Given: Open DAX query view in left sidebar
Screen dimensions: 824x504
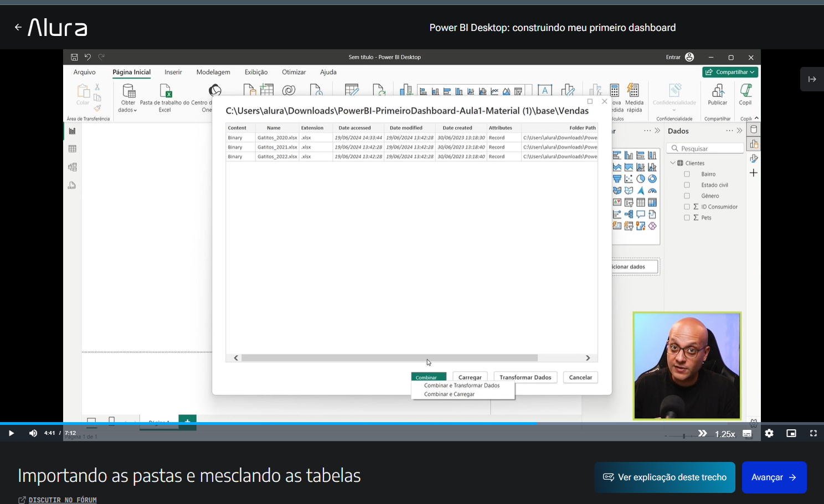Looking at the screenshot, I should (x=72, y=185).
